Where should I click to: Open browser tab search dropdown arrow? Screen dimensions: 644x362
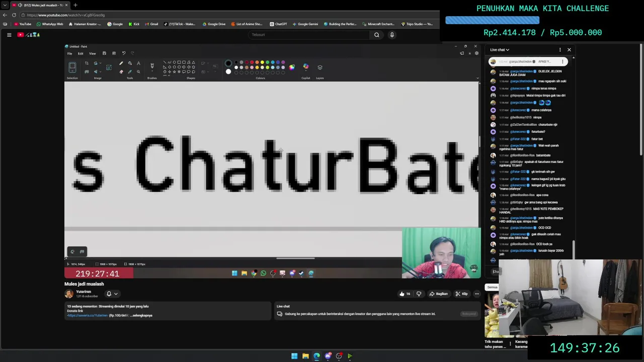point(5,5)
